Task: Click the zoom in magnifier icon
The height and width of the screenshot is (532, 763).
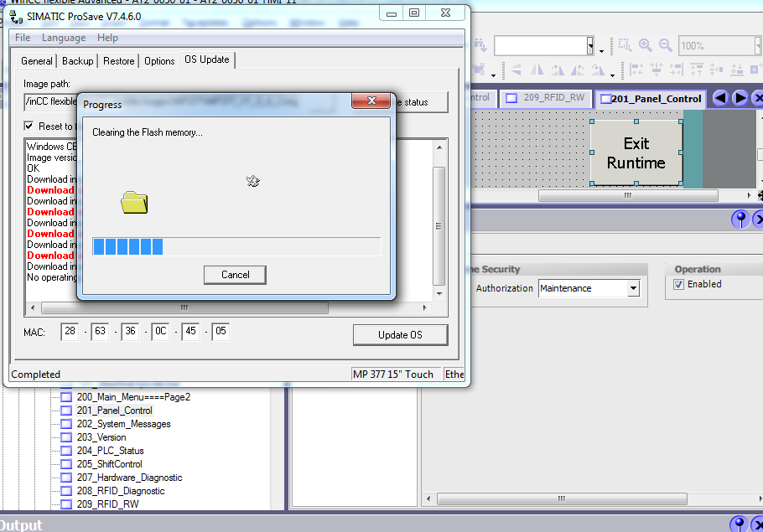Action: click(646, 45)
